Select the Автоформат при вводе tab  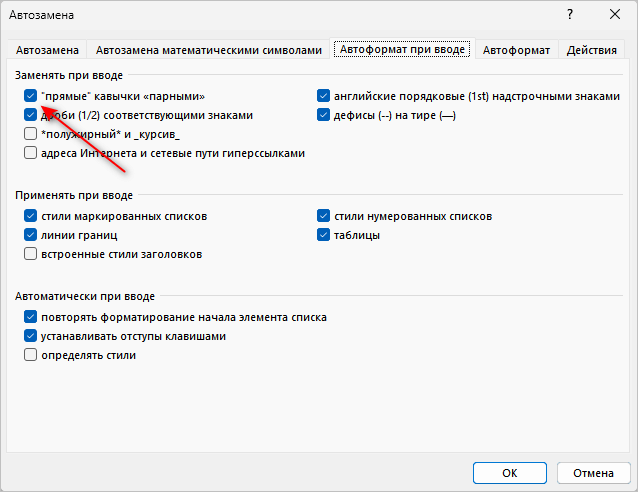pyautogui.click(x=402, y=49)
